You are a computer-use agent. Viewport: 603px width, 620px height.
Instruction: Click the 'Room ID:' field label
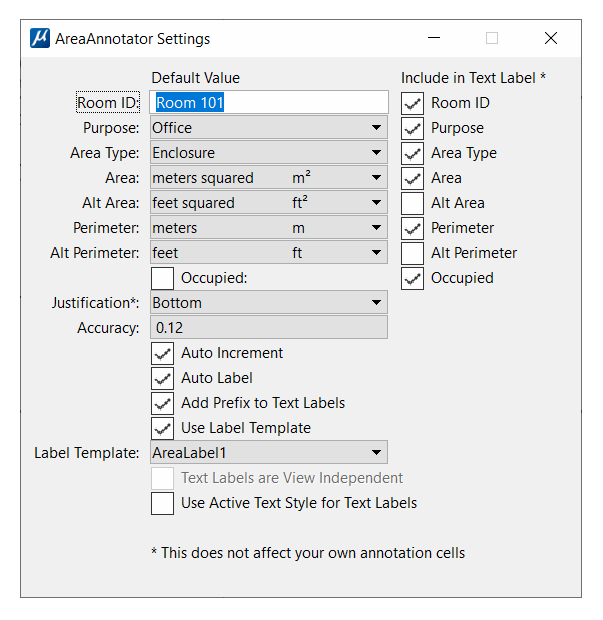(x=108, y=102)
